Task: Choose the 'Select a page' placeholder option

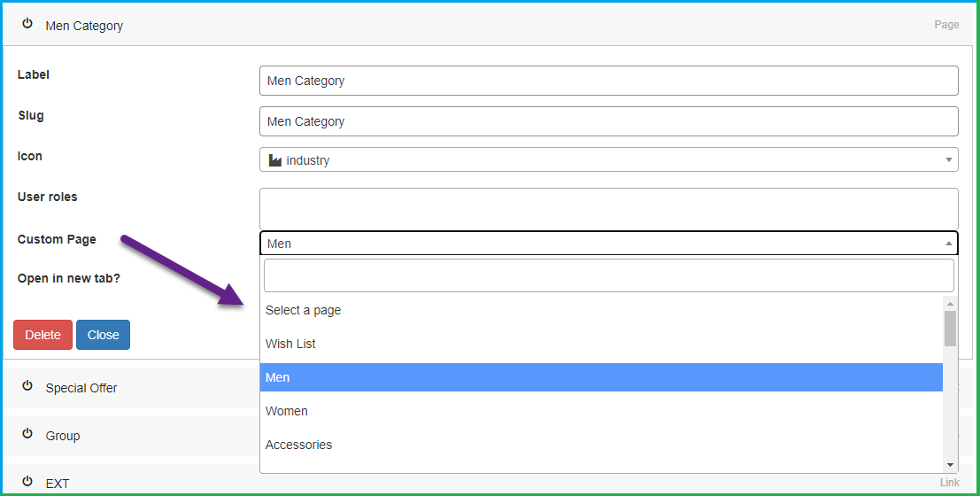Action: pos(303,310)
